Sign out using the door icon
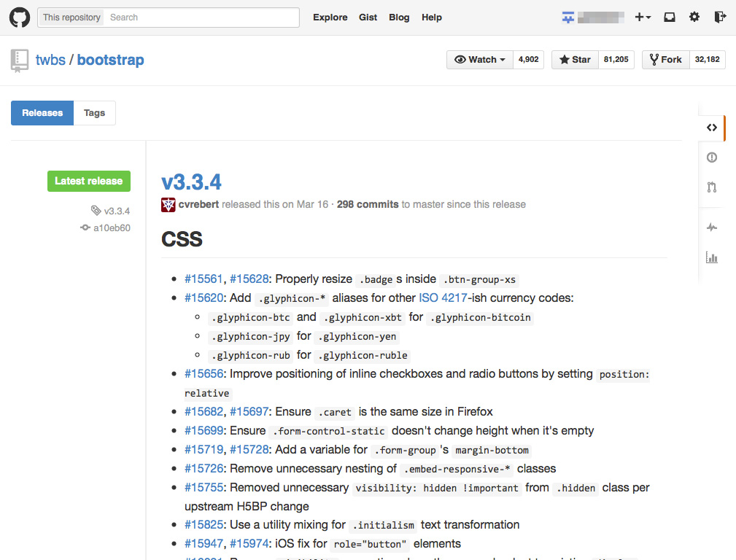Viewport: 736px width, 560px height. click(x=720, y=16)
